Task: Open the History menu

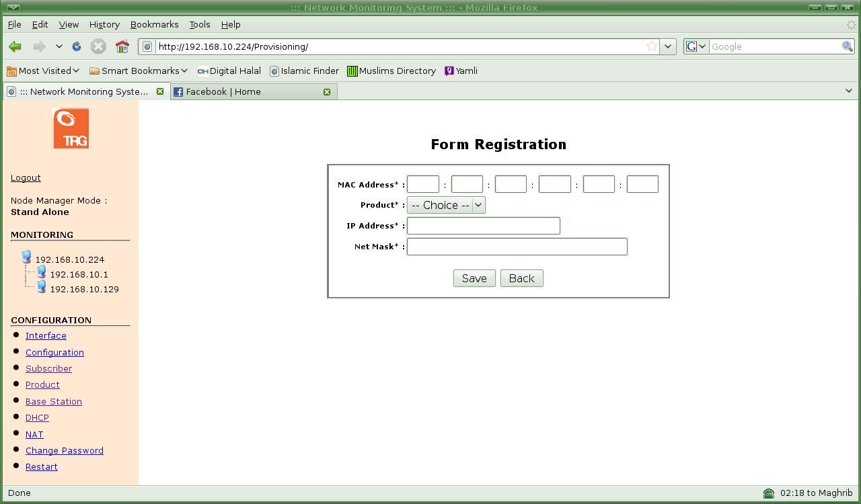Action: pyautogui.click(x=104, y=24)
